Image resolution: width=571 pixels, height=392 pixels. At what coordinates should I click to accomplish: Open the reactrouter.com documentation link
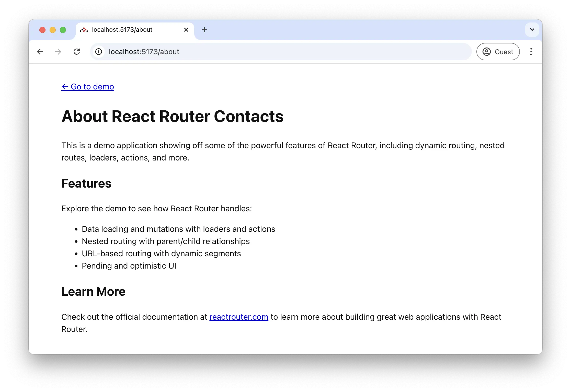(239, 317)
